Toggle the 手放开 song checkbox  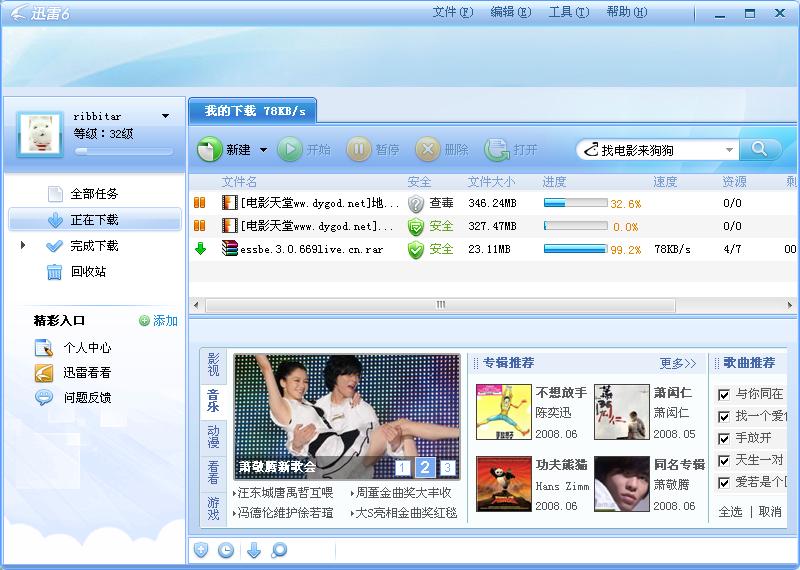pos(723,439)
